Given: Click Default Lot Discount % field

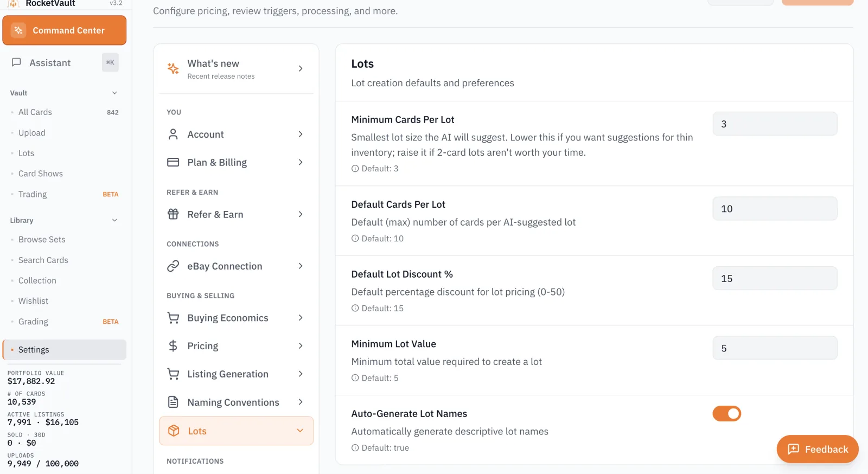Looking at the screenshot, I should point(775,278).
